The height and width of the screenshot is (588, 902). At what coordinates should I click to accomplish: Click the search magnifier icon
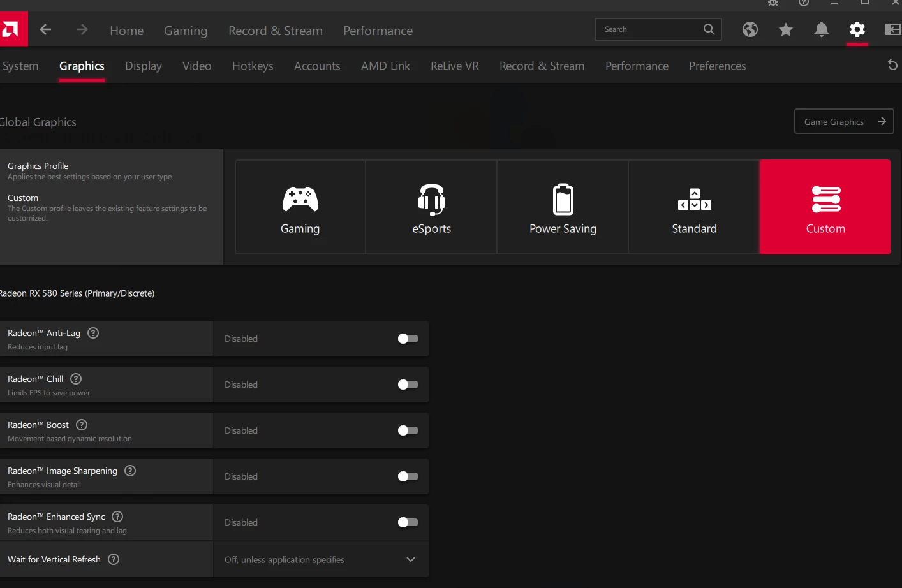point(709,29)
